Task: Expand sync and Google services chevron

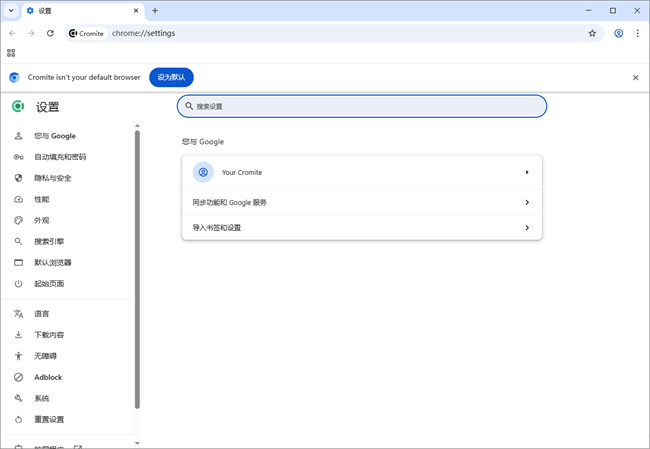Action: (527, 202)
